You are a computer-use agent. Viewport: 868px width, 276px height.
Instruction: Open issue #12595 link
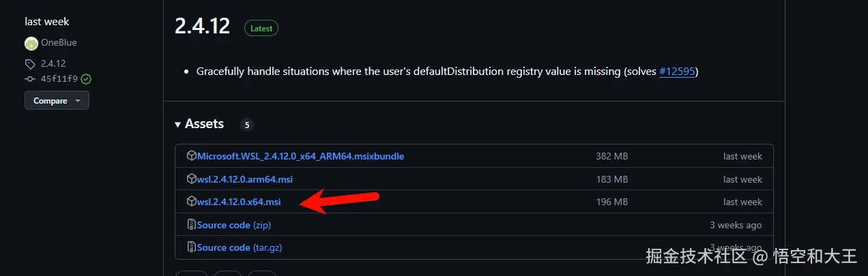tap(677, 72)
